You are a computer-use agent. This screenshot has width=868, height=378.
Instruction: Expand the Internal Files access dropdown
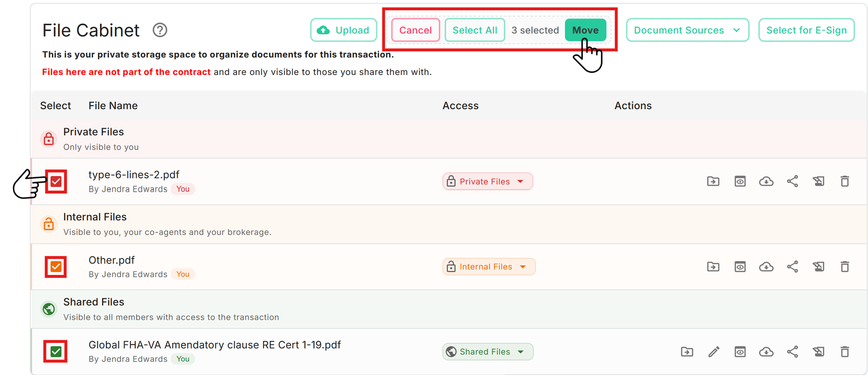(x=489, y=266)
